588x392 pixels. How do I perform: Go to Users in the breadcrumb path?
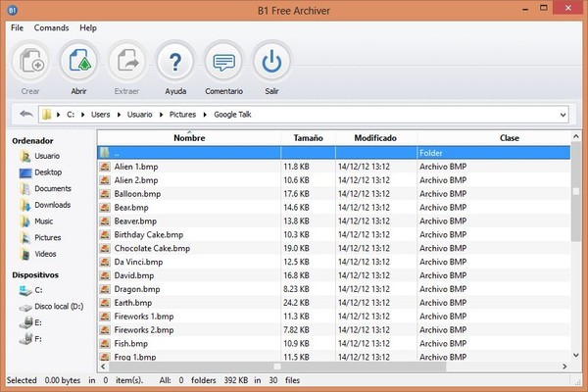101,115
